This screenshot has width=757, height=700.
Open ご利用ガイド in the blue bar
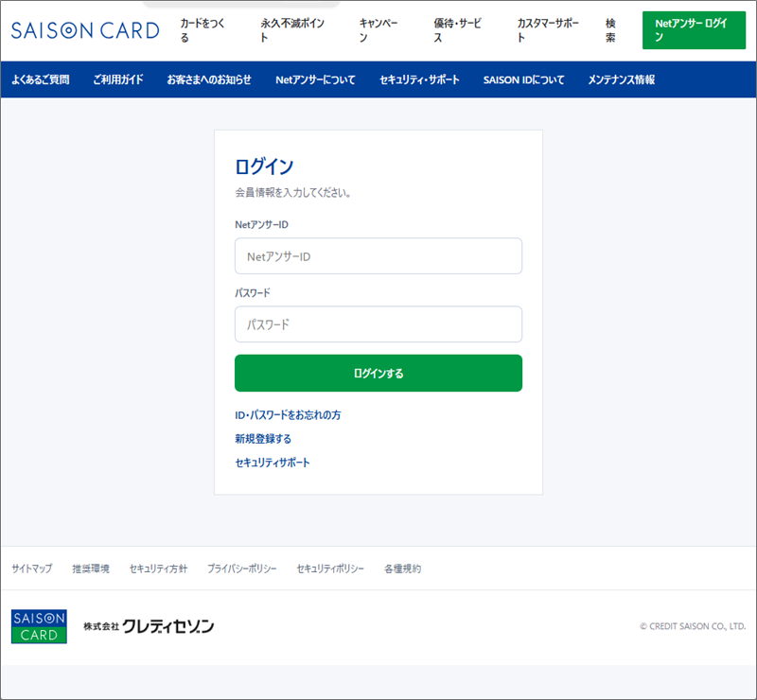click(118, 79)
